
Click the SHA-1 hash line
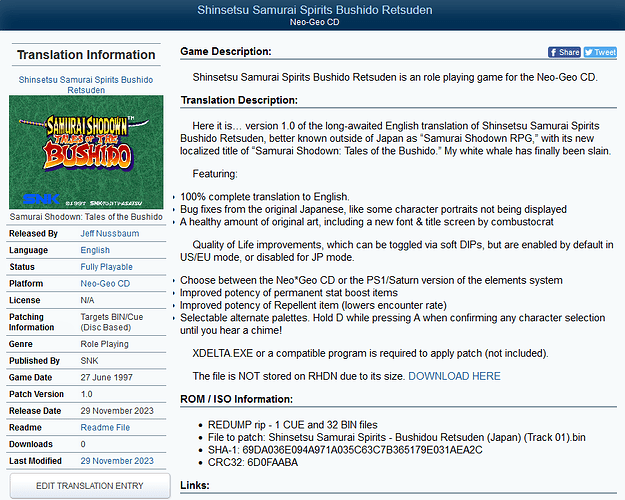pyautogui.click(x=345, y=450)
